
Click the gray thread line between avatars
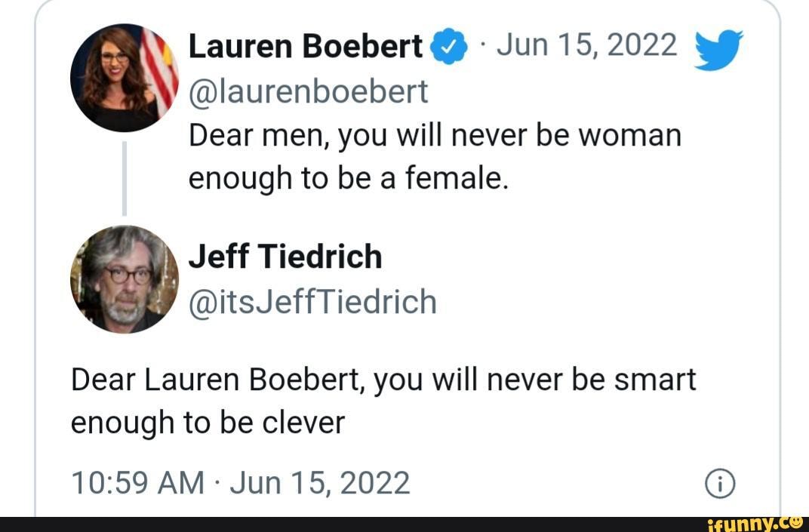(125, 178)
